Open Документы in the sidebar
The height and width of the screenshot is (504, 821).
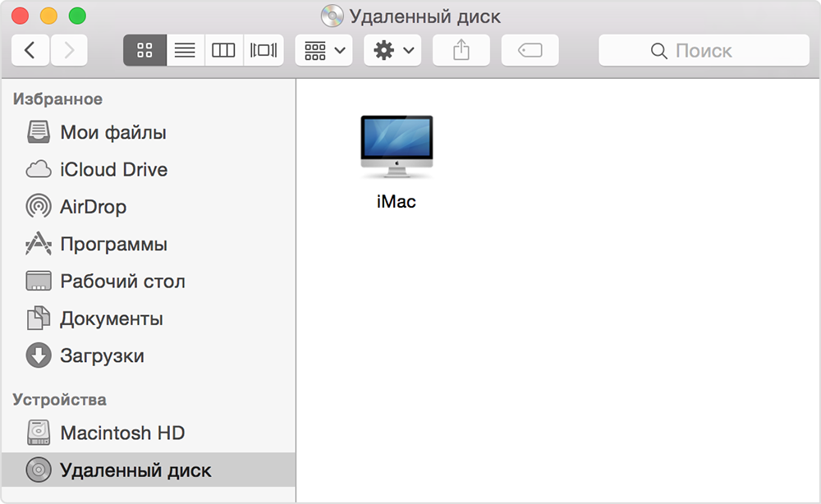coord(111,318)
